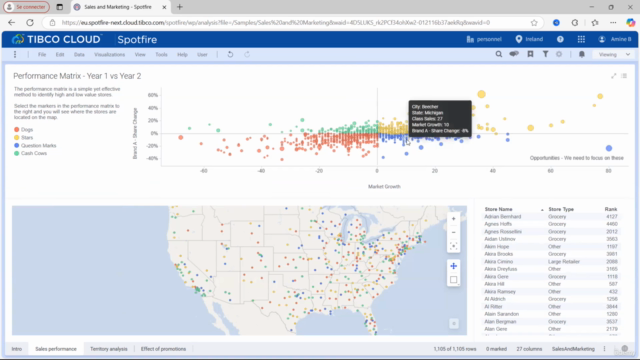Switch to the Effect of promotions tab

pyautogui.click(x=163, y=349)
